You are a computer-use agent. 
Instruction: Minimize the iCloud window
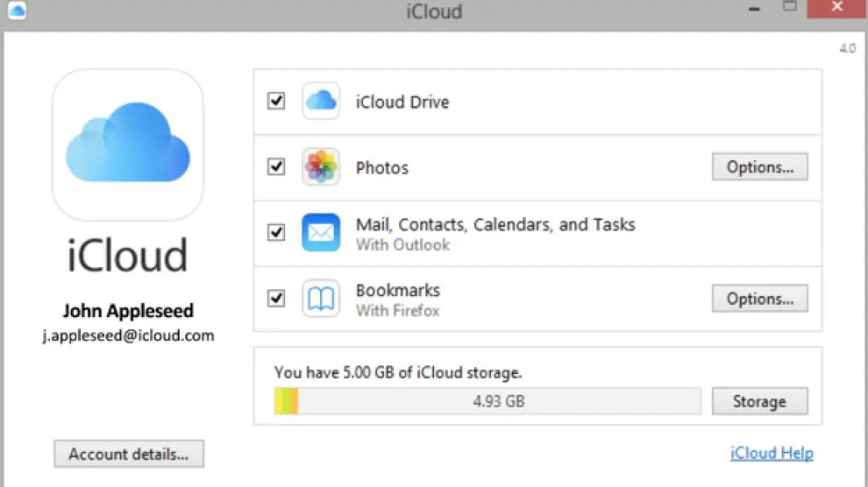click(x=754, y=9)
